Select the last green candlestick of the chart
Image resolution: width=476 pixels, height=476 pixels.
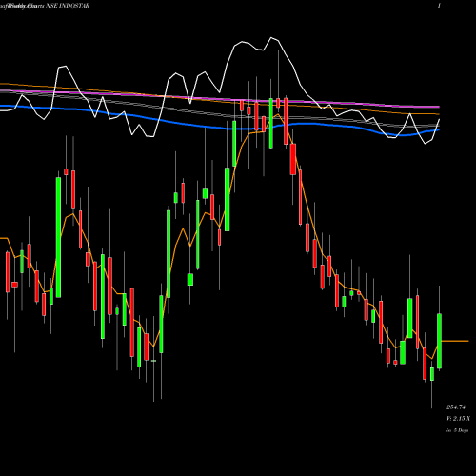(439, 341)
